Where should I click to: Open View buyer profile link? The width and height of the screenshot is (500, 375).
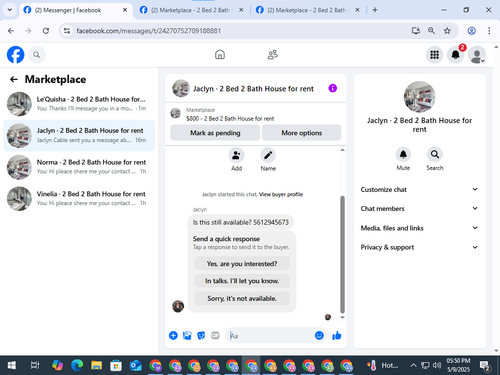[x=281, y=194]
